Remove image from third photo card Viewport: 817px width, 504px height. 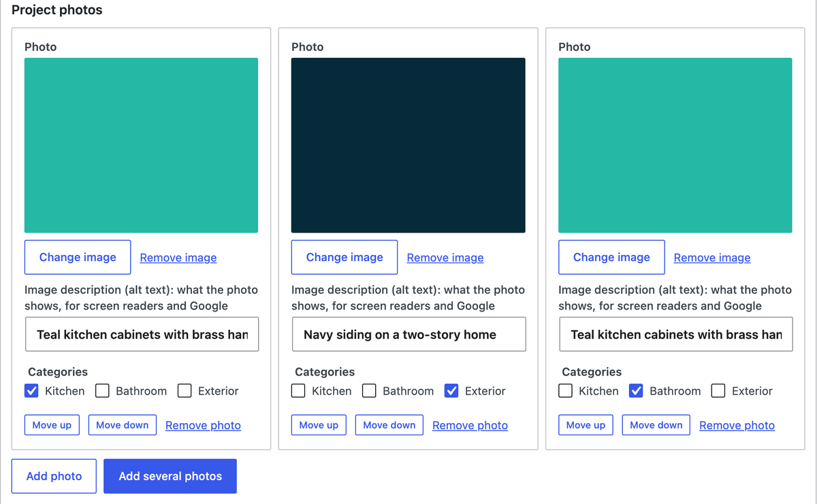712,258
